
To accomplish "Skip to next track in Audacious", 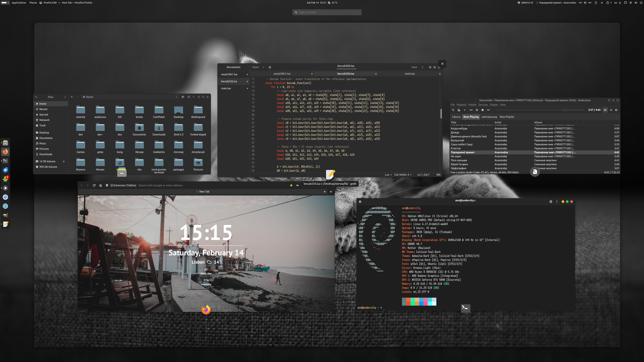I will [x=488, y=110].
